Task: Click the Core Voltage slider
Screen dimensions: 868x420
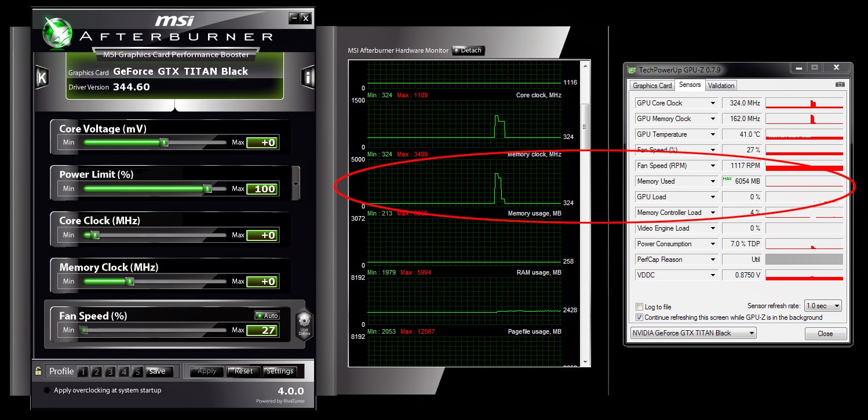Action: 155,142
